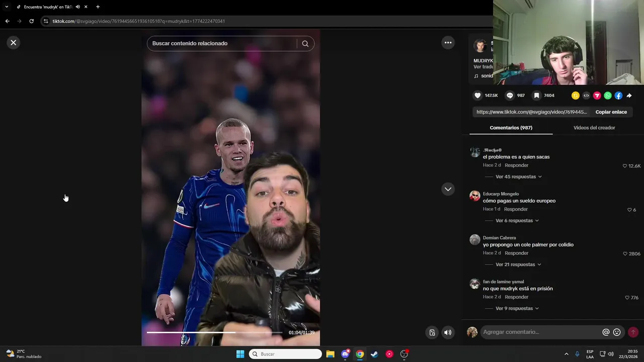
Task: Open fan de lamine yamal's avatar
Action: 475,284
